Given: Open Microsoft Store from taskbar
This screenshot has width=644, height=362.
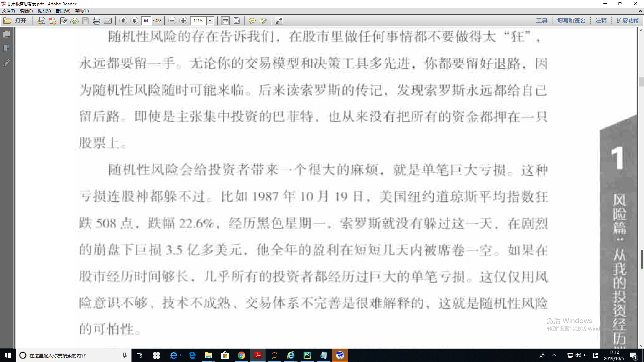Looking at the screenshot, I should point(225,355).
